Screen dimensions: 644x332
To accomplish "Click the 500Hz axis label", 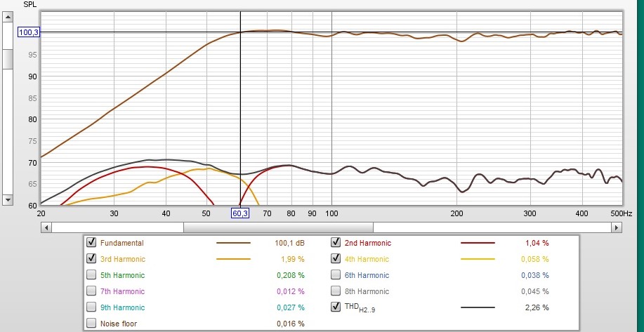I will tap(623, 213).
